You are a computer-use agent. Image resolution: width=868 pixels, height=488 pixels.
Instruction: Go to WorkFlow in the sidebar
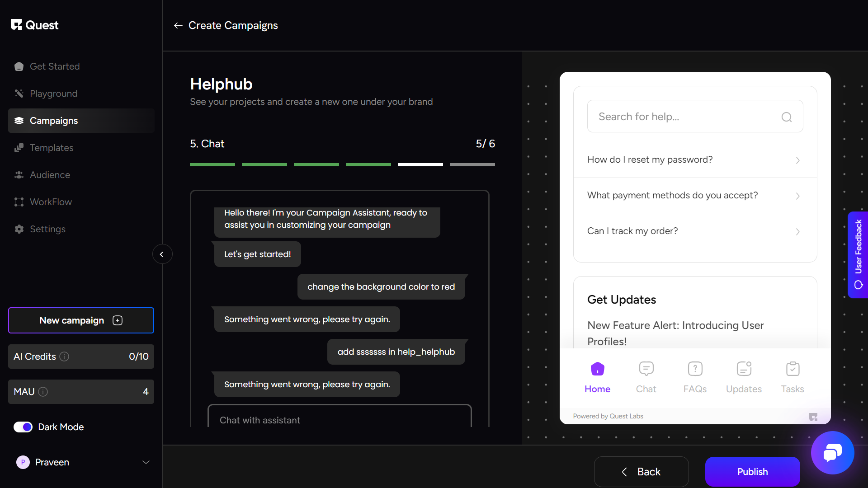coord(51,202)
